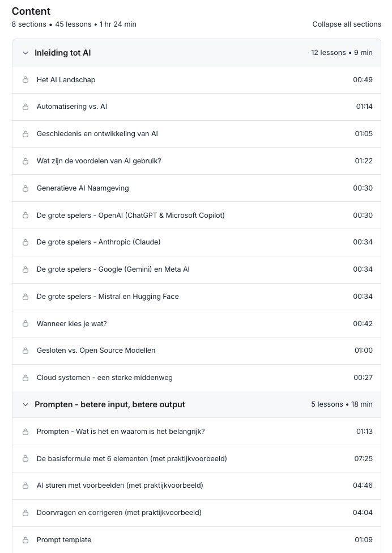Select Cloud systemen - een sterke middenweg lesson

click(104, 378)
